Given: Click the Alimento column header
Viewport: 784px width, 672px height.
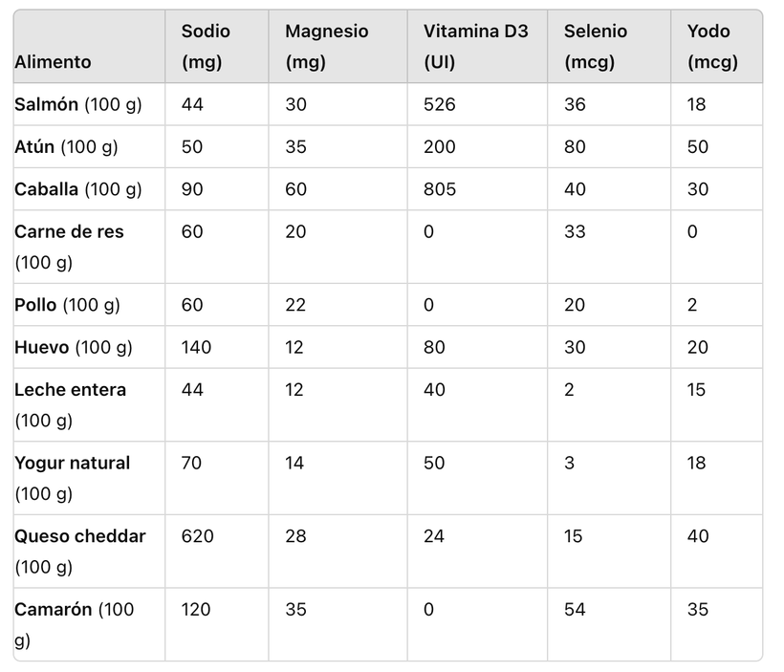Looking at the screenshot, I should click(53, 62).
